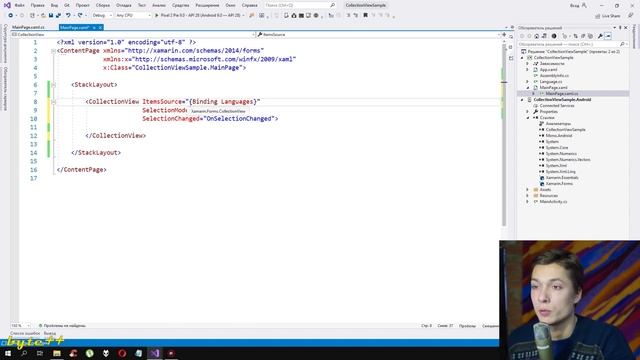Close the active MainPage.xaml tab
Screen dimensions: 640x360
(x=100, y=27)
